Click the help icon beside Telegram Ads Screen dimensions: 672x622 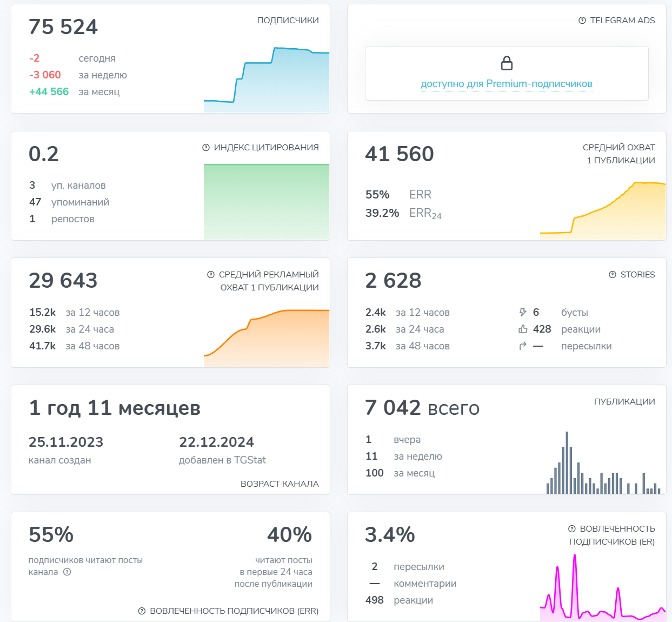582,21
